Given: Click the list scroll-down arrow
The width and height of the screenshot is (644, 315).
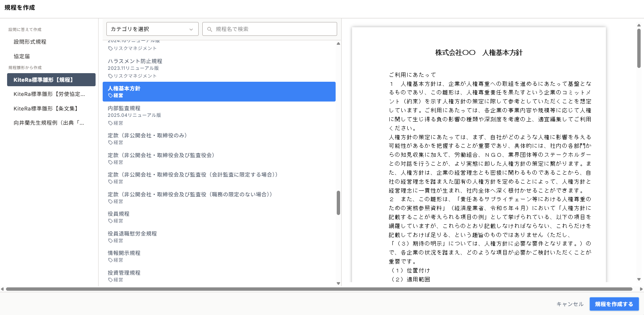Looking at the screenshot, I should point(338,283).
